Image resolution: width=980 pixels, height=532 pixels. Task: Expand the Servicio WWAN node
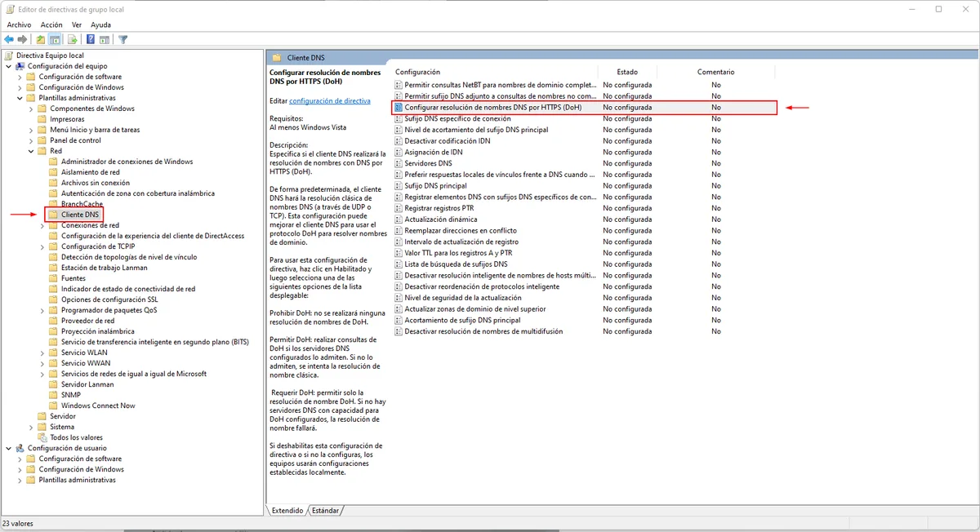coord(42,363)
